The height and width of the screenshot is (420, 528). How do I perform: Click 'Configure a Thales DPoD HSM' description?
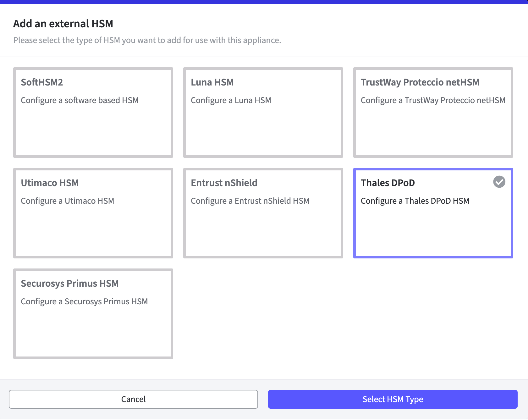[415, 201]
